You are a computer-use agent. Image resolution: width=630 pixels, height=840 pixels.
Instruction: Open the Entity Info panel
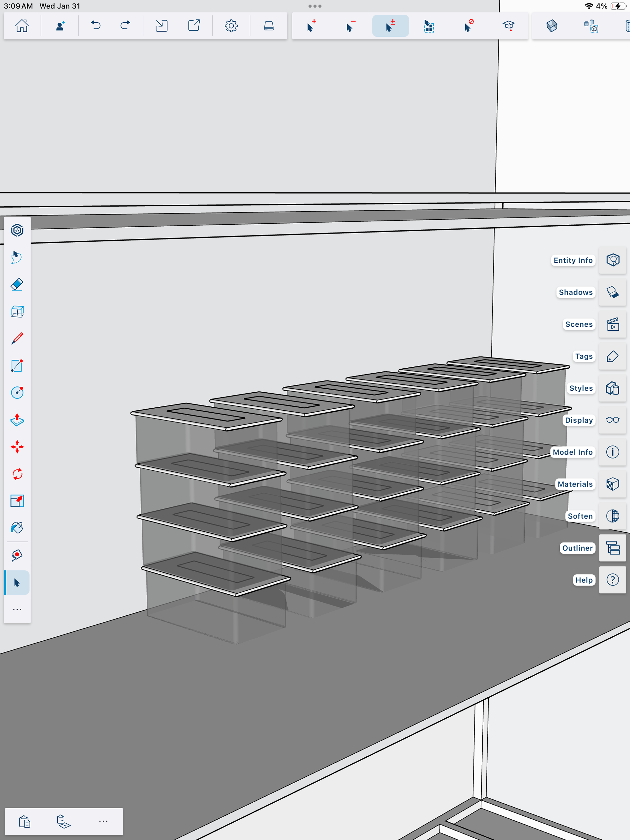(x=612, y=260)
